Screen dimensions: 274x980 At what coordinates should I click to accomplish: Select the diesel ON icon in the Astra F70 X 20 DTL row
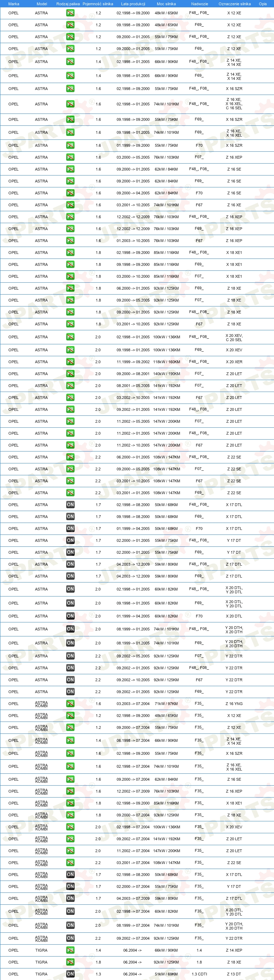[70, 616]
